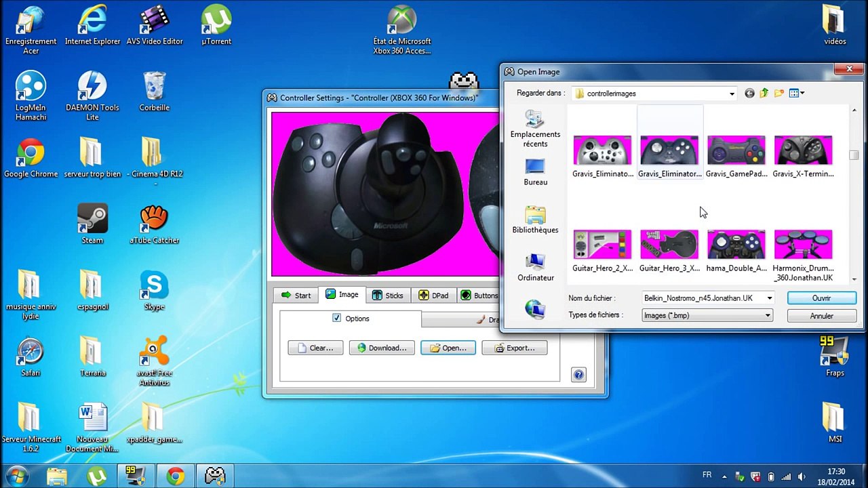
Task: Open AVS Video Editor desktop icon
Action: coord(155,26)
